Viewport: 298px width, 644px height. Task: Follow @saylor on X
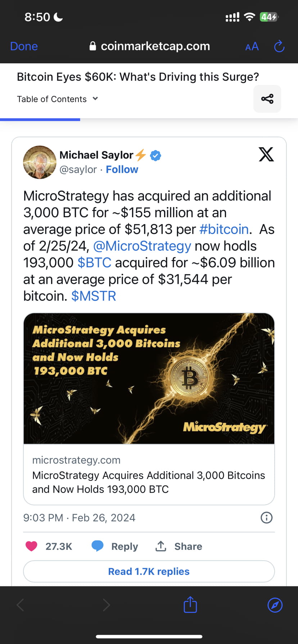(x=122, y=169)
